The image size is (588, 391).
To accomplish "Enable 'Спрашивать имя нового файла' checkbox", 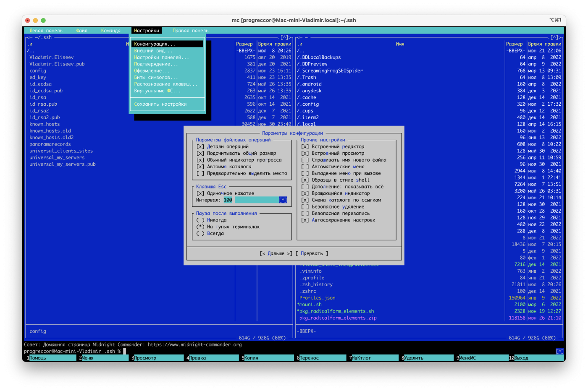I will click(305, 160).
